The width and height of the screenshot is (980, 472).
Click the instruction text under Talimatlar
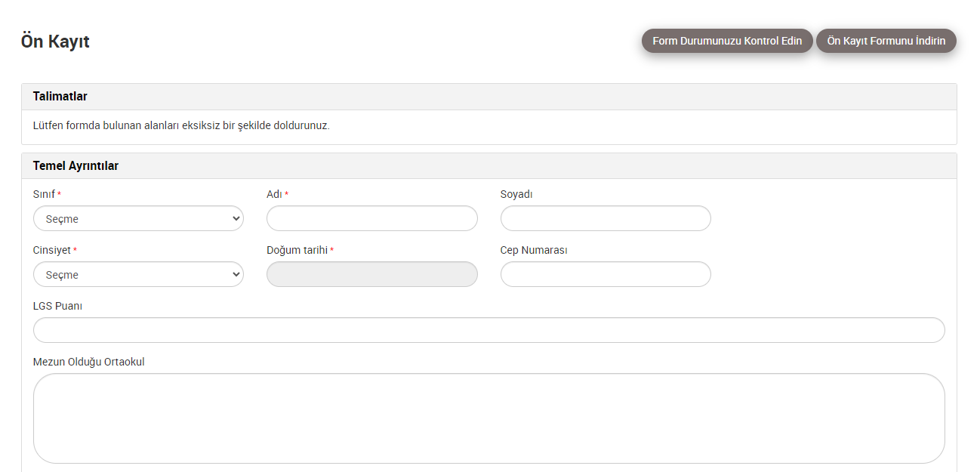[x=181, y=125]
